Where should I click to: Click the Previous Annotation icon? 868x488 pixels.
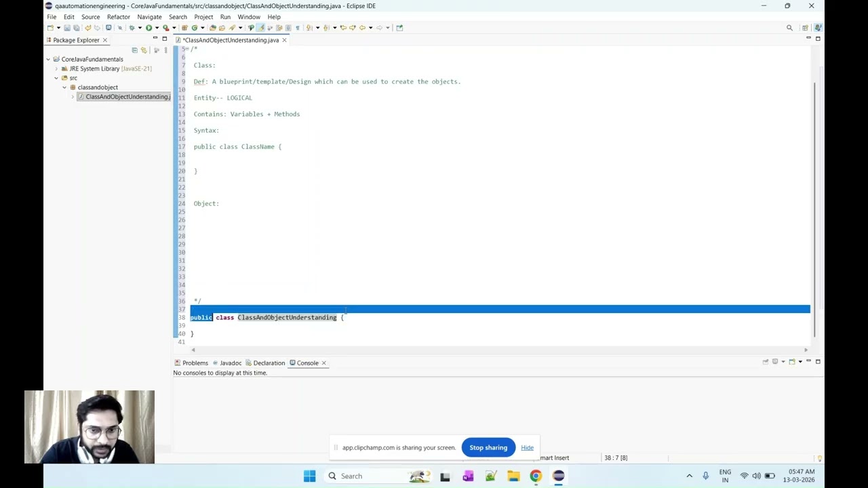pos(325,28)
